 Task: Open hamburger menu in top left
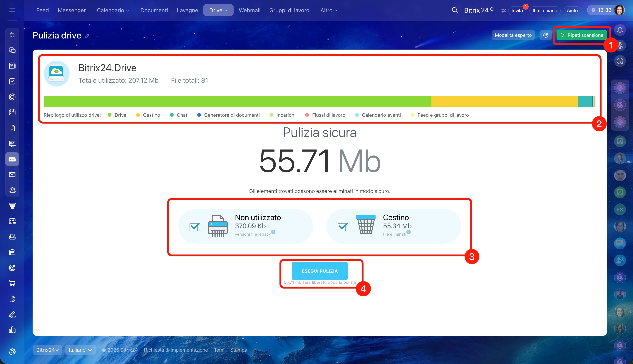pyautogui.click(x=12, y=10)
